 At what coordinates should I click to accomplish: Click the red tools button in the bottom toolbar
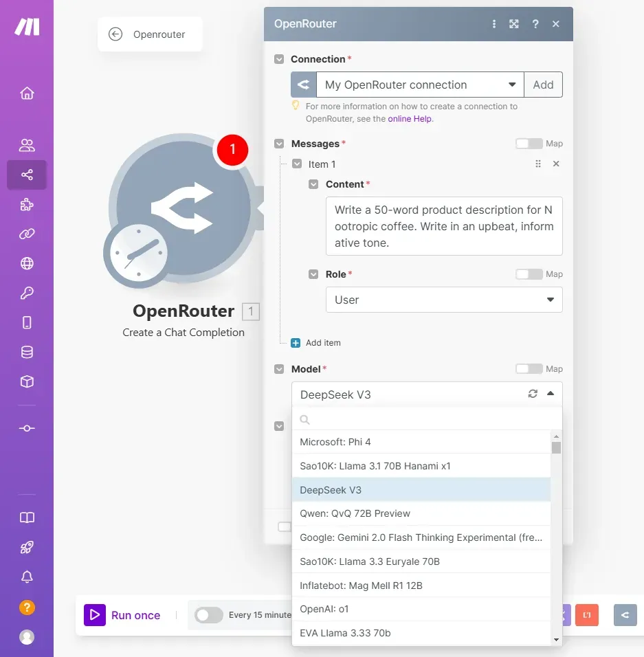click(x=586, y=615)
